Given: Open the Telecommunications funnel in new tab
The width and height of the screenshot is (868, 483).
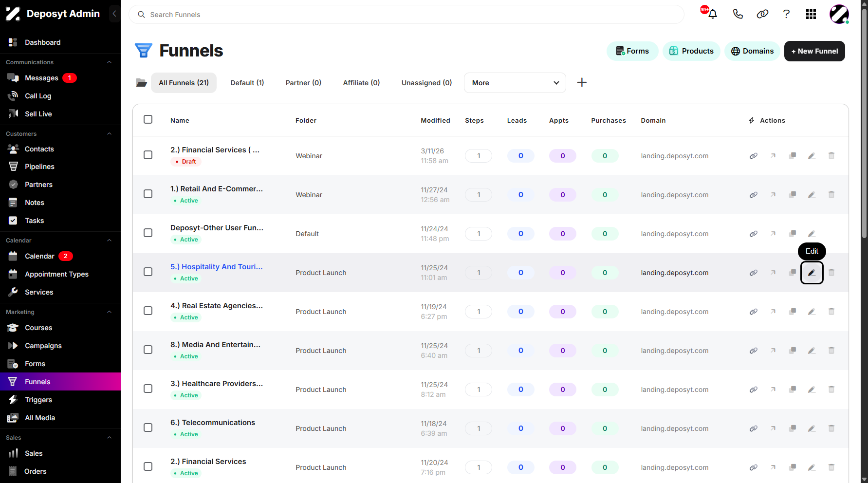Looking at the screenshot, I should pyautogui.click(x=773, y=428).
